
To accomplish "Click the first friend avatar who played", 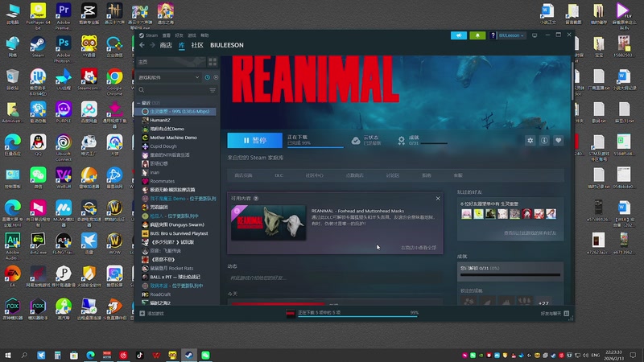I will 466,214.
